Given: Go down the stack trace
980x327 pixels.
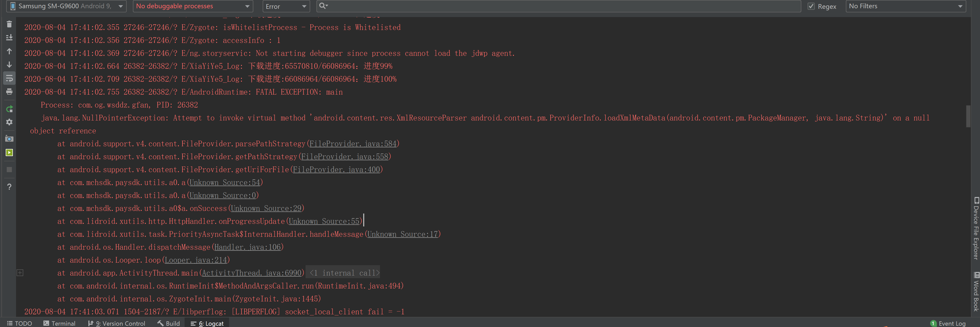Looking at the screenshot, I should pos(9,65).
